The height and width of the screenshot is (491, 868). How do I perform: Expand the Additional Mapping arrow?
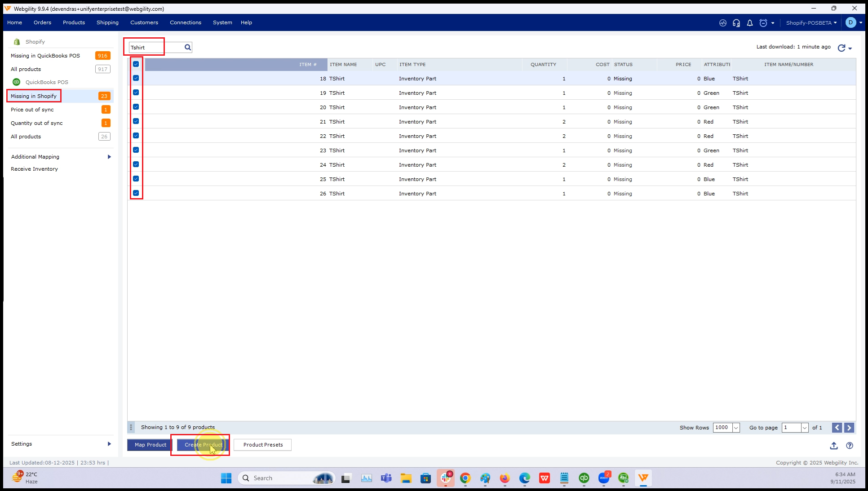[x=109, y=157]
